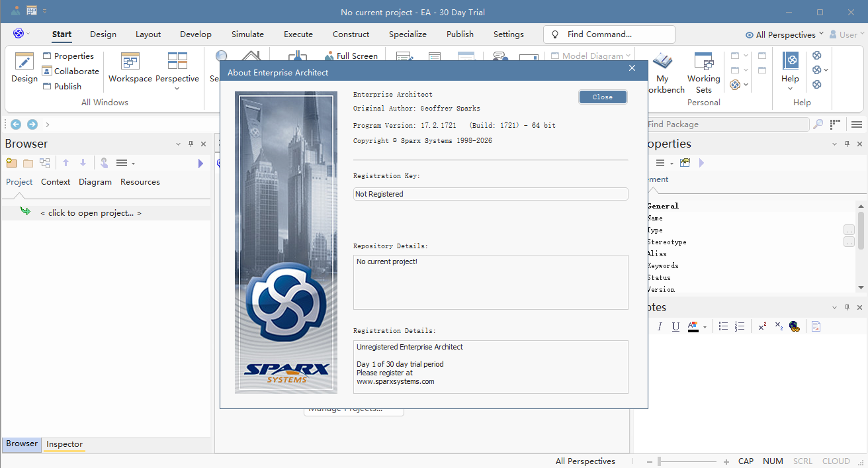Switch to the Layout ribbon tab
The width and height of the screenshot is (868, 468).
[x=148, y=34]
